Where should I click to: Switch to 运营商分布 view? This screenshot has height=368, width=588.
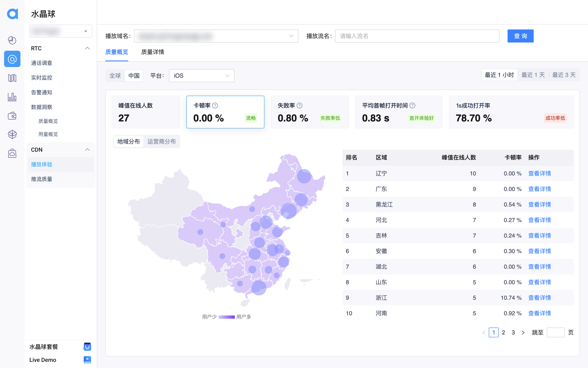(161, 141)
